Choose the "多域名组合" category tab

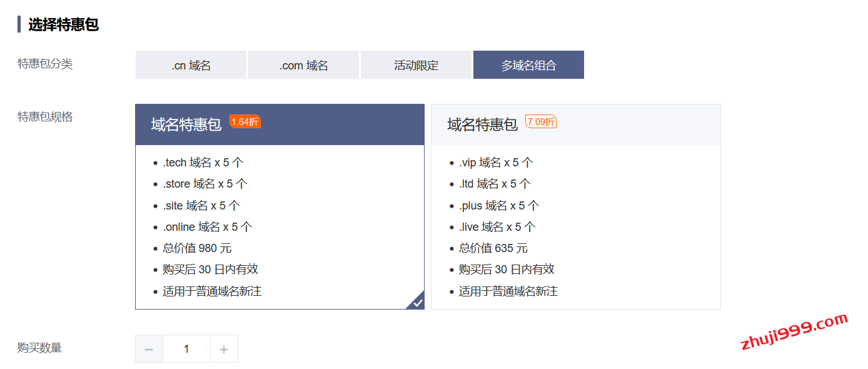[528, 65]
